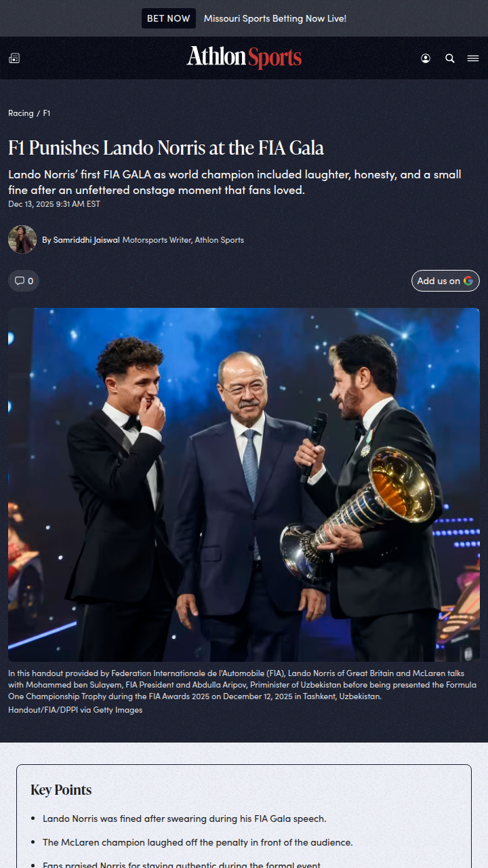Go to the F1 breadcrumb

pyautogui.click(x=47, y=113)
